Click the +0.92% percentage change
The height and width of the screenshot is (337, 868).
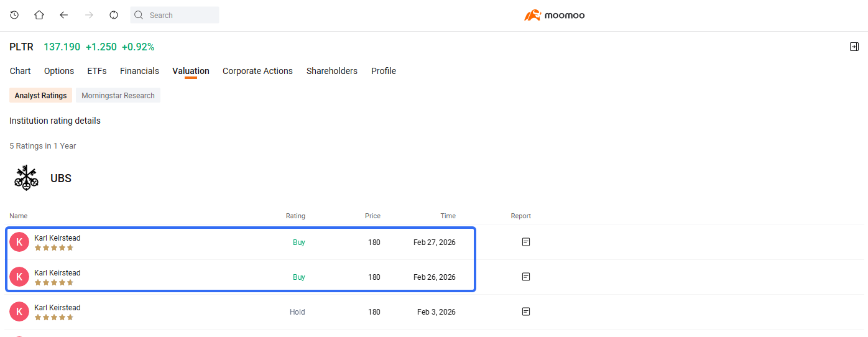pyautogui.click(x=138, y=47)
